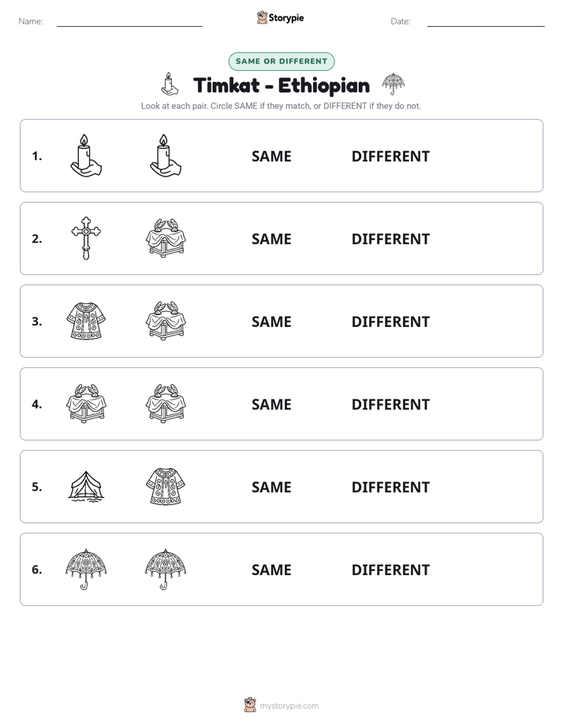563x728 pixels.
Task: Click the robe icon in row 5
Action: tap(166, 487)
